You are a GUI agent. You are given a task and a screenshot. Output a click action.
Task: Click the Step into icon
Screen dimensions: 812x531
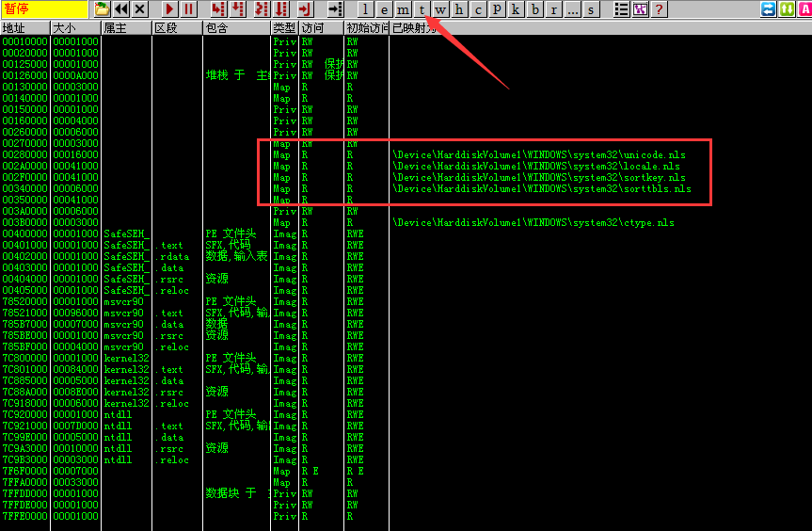[x=219, y=9]
